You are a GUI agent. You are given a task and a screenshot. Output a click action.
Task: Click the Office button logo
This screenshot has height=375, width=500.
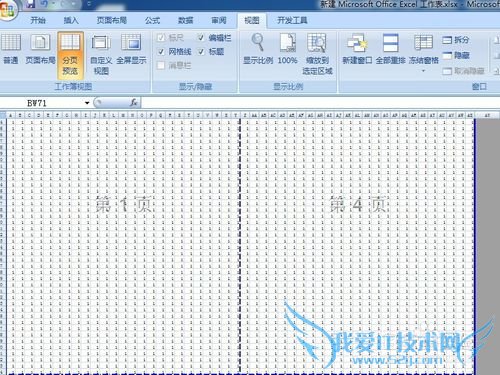point(7,9)
